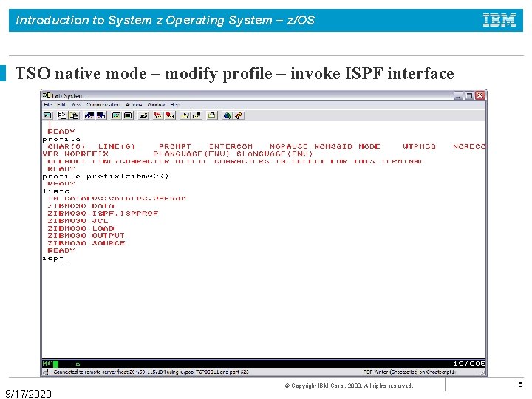The height and width of the screenshot is (399, 532).
Task: Open the Edit menu
Action: (61, 105)
